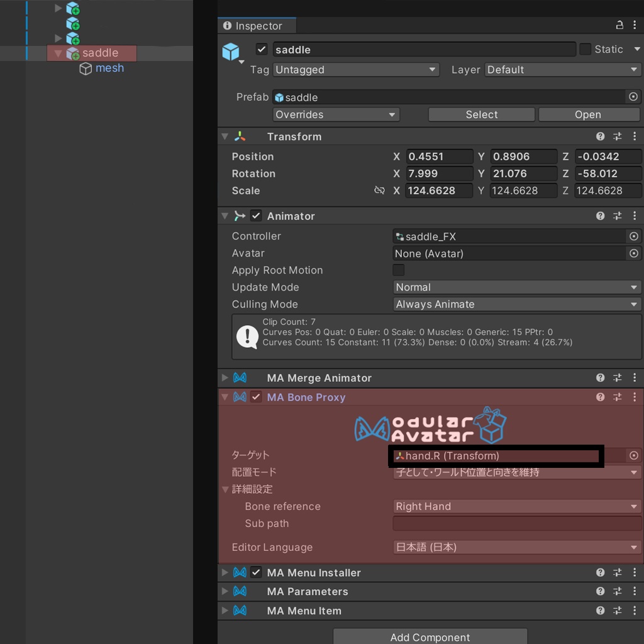
Task: Open MA Parameters help
Action: point(600,591)
